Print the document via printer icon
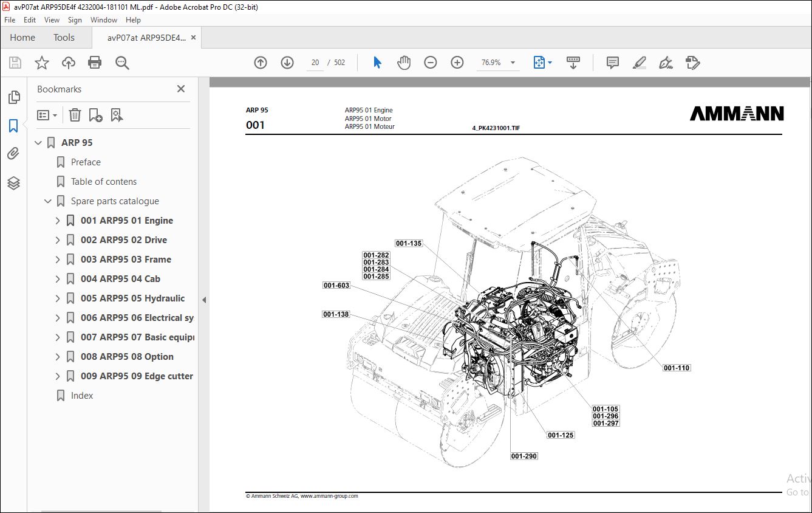The height and width of the screenshot is (513, 812). (95, 63)
